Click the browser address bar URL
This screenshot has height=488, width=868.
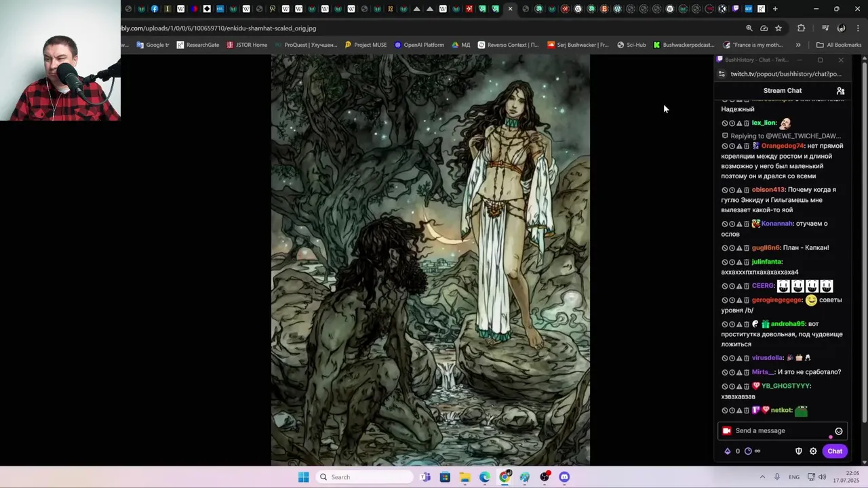pos(218,28)
